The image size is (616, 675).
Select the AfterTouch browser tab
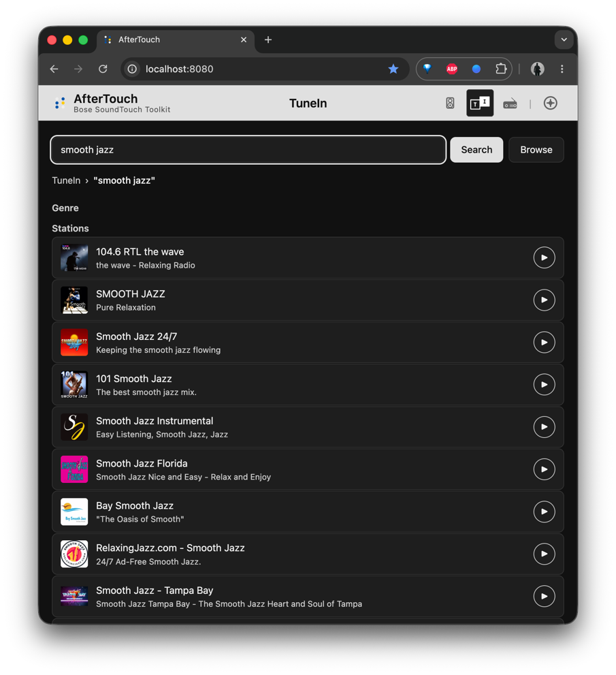coord(176,40)
